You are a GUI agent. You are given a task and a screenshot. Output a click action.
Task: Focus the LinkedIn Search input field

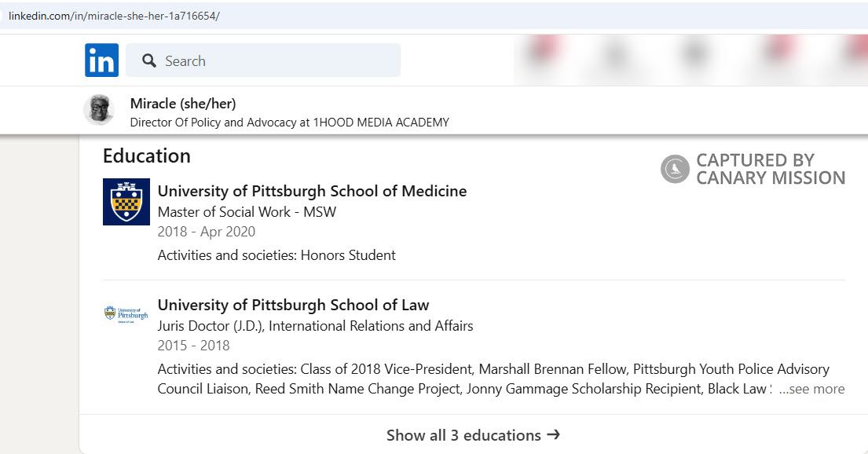(275, 60)
